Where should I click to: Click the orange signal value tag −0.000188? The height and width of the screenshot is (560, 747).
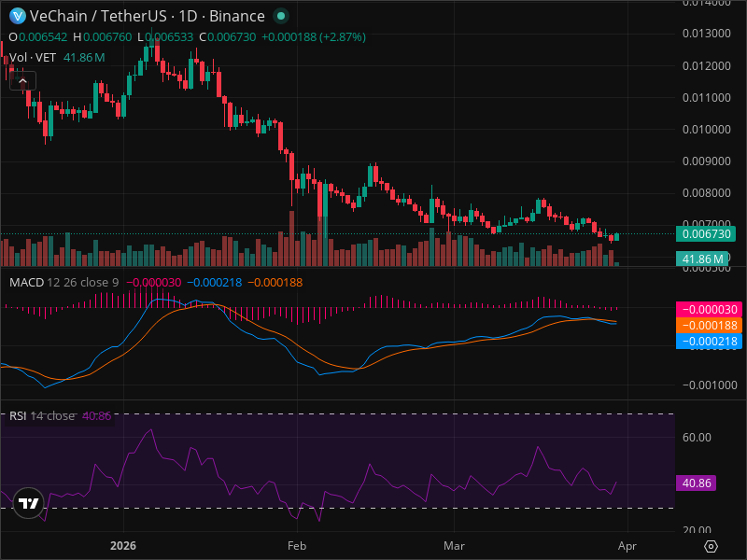click(709, 325)
